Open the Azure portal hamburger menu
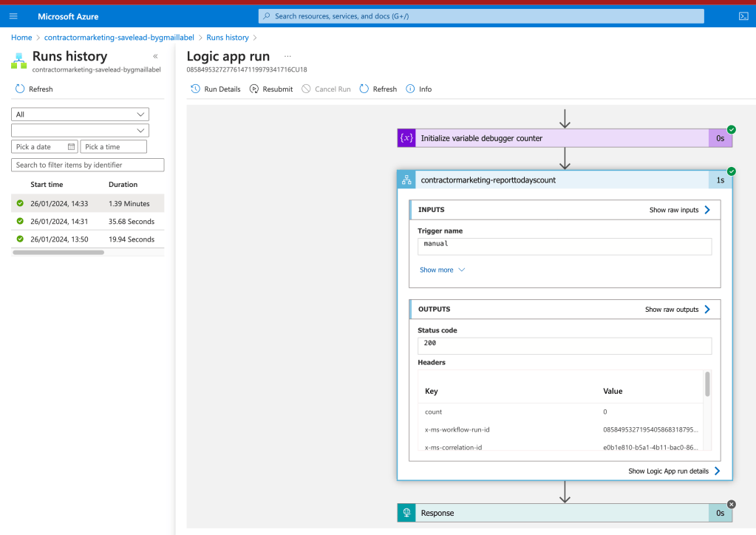The height and width of the screenshot is (535, 756). [x=13, y=16]
